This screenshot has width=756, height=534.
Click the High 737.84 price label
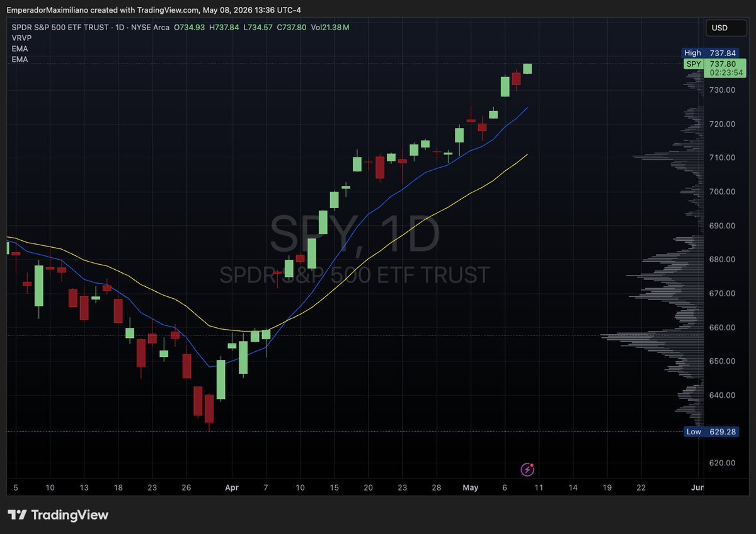coord(711,54)
